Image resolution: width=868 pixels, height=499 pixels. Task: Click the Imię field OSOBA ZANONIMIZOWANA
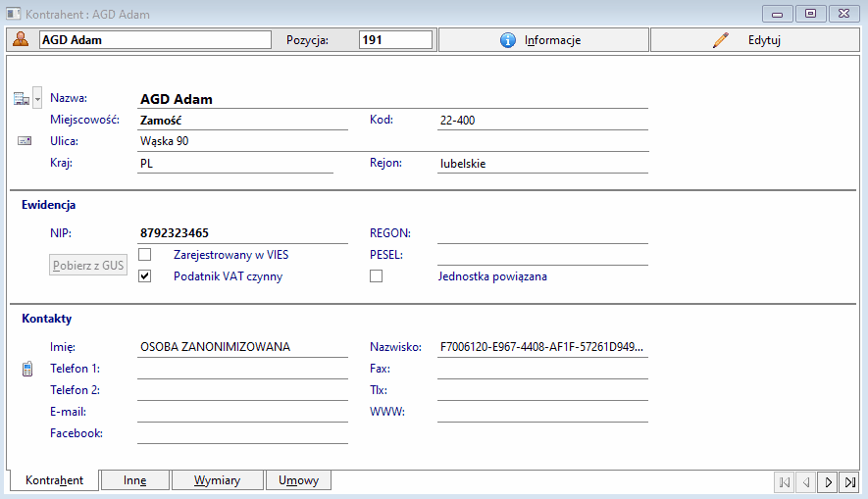tap(242, 347)
